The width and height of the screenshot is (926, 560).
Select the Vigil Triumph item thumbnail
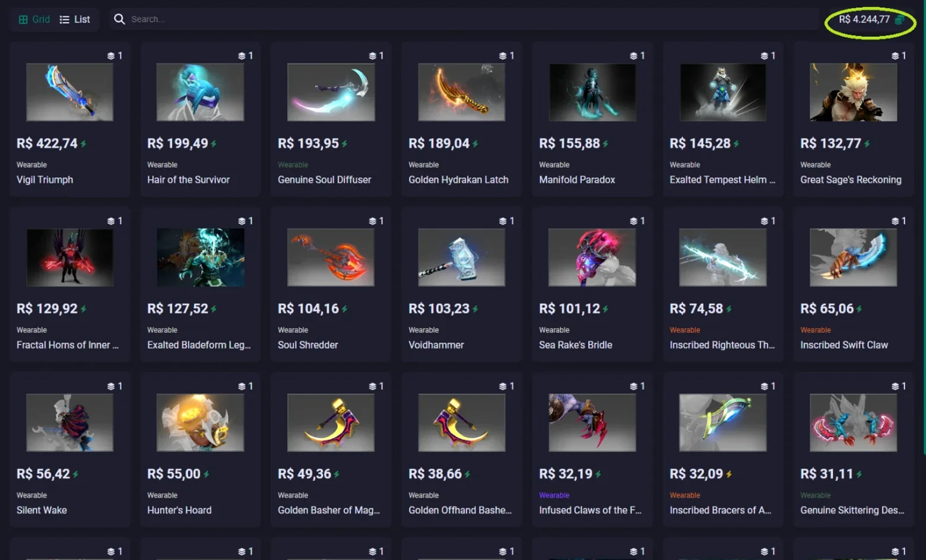[x=70, y=93]
